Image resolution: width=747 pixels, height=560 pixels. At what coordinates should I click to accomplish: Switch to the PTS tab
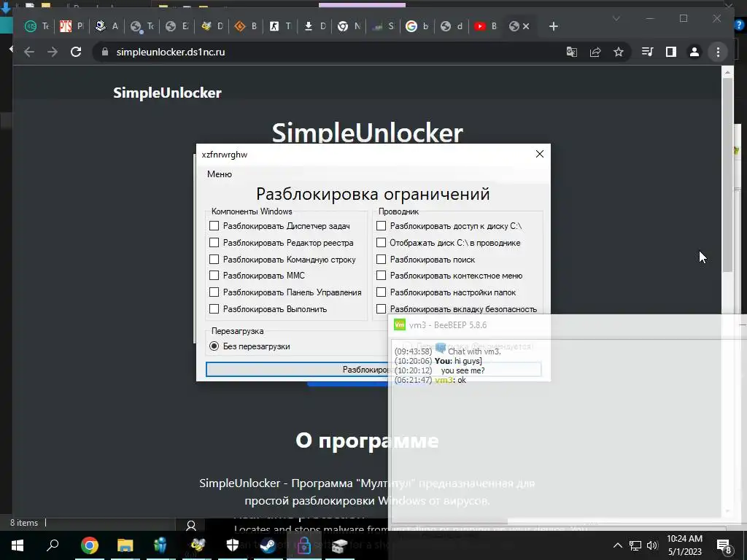[71, 26]
